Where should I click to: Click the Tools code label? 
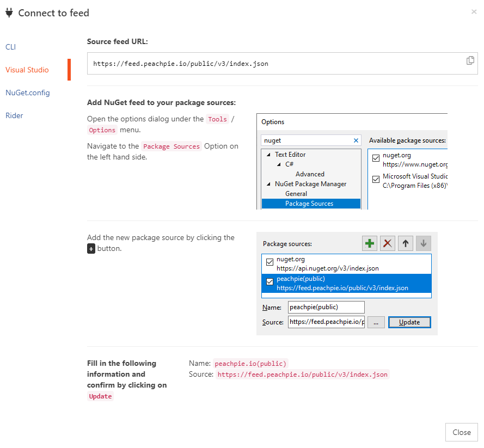[x=217, y=119]
